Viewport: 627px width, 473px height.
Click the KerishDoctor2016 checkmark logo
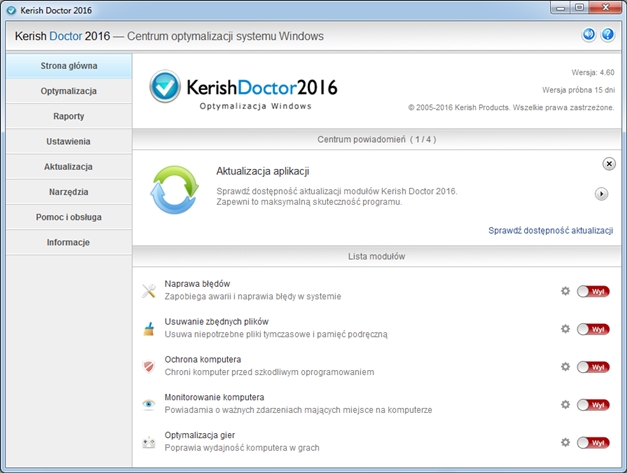pos(166,88)
